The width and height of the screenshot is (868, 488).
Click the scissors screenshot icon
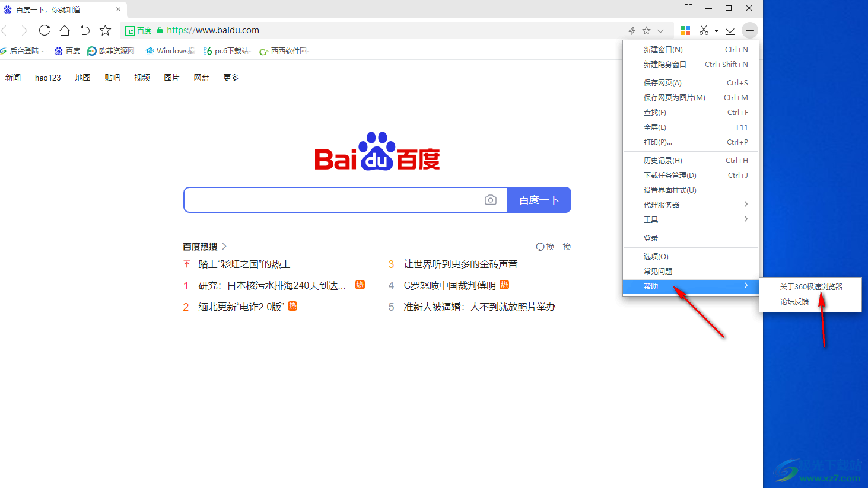[704, 30]
